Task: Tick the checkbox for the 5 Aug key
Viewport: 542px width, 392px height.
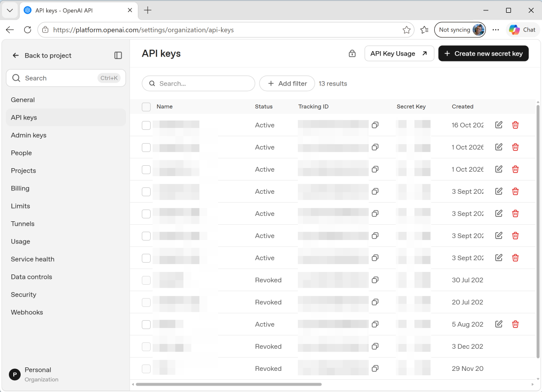Action: click(x=146, y=324)
